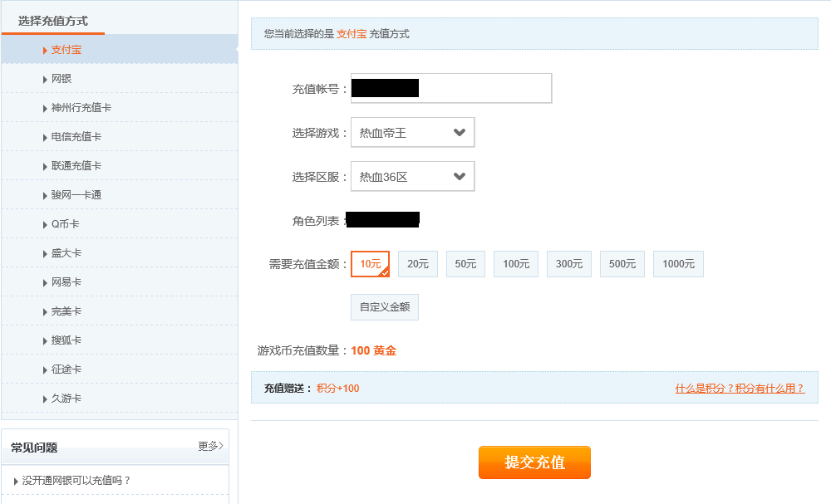Click the 更多 expander in 常见问题
Screen dimensions: 831x504
pyautogui.click(x=210, y=446)
